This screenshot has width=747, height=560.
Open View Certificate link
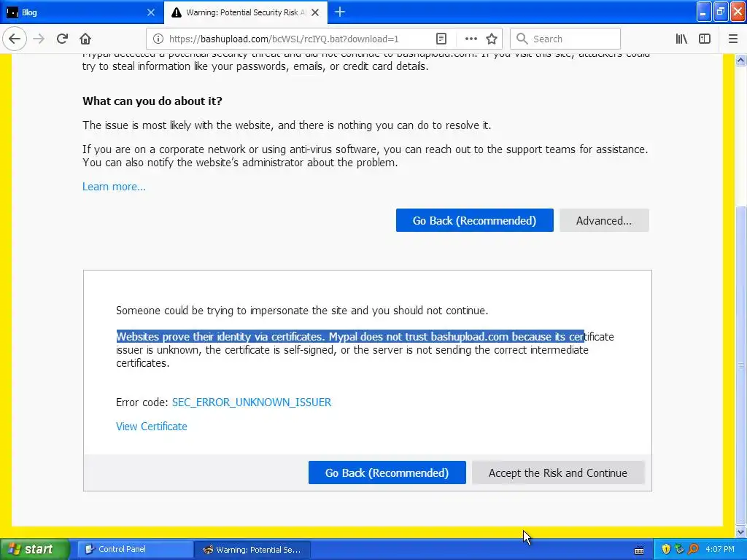click(x=152, y=427)
